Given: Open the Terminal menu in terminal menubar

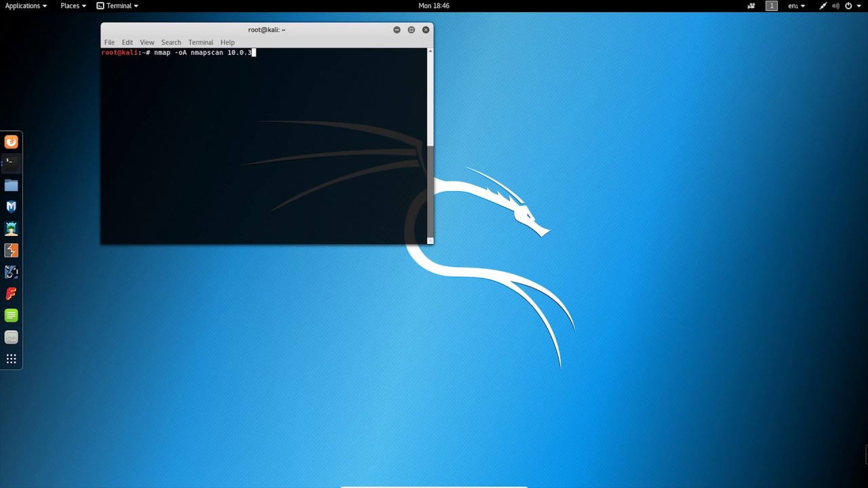Looking at the screenshot, I should (201, 42).
